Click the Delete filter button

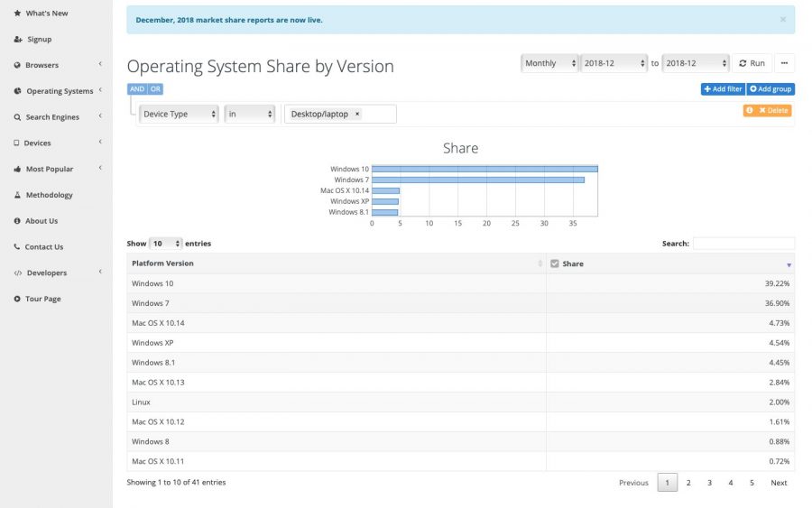pos(773,110)
